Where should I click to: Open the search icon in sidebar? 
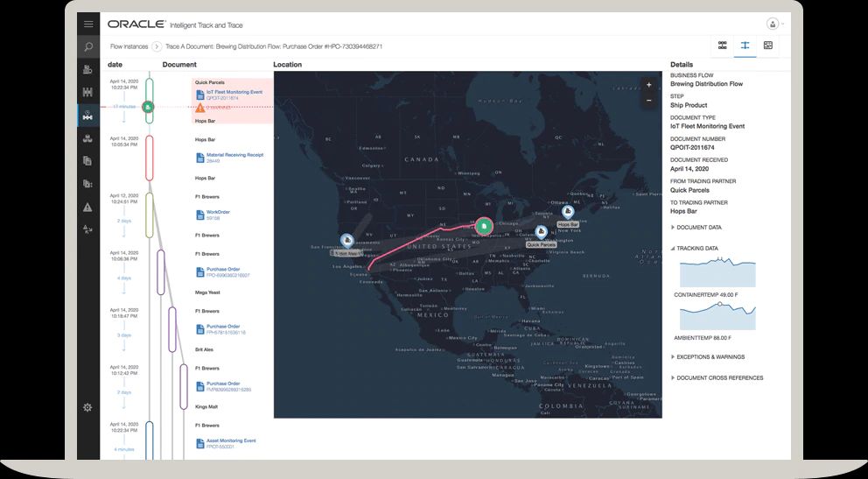(88, 46)
